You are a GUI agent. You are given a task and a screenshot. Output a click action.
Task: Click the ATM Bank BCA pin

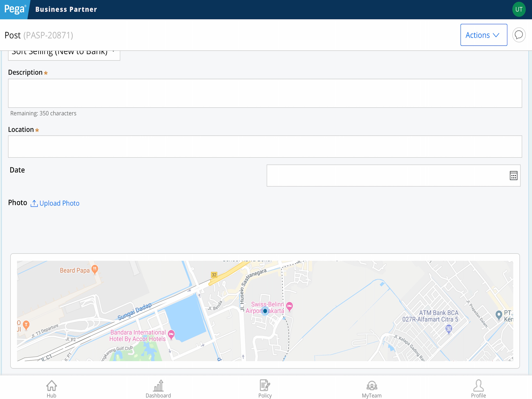448,329
